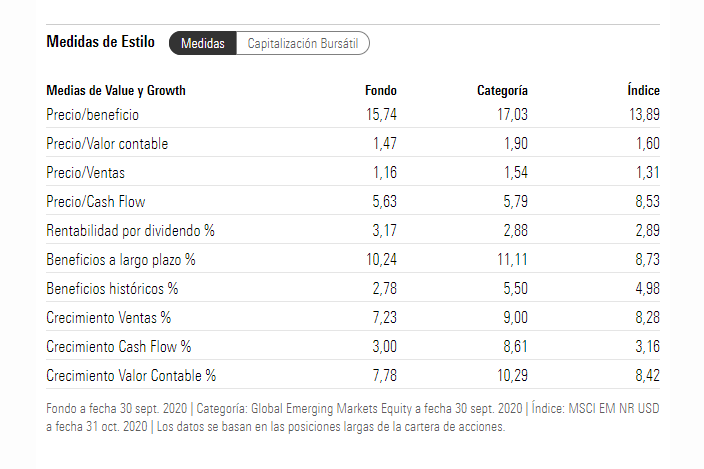Click the Medidas de Estilo heading
The image size is (704, 469).
click(x=100, y=42)
